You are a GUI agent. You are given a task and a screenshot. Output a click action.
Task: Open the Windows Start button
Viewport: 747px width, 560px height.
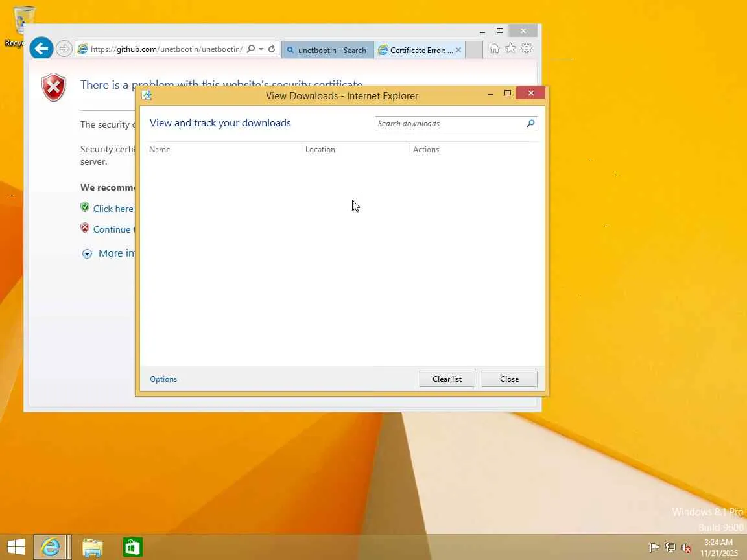pyautogui.click(x=16, y=546)
